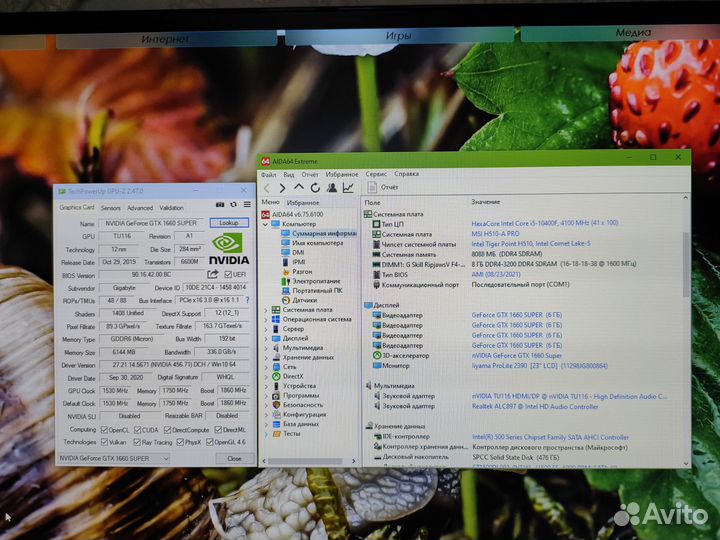The height and width of the screenshot is (540, 720).
Task: Switch to the Sensors tab in GPU-Z
Action: 110,208
